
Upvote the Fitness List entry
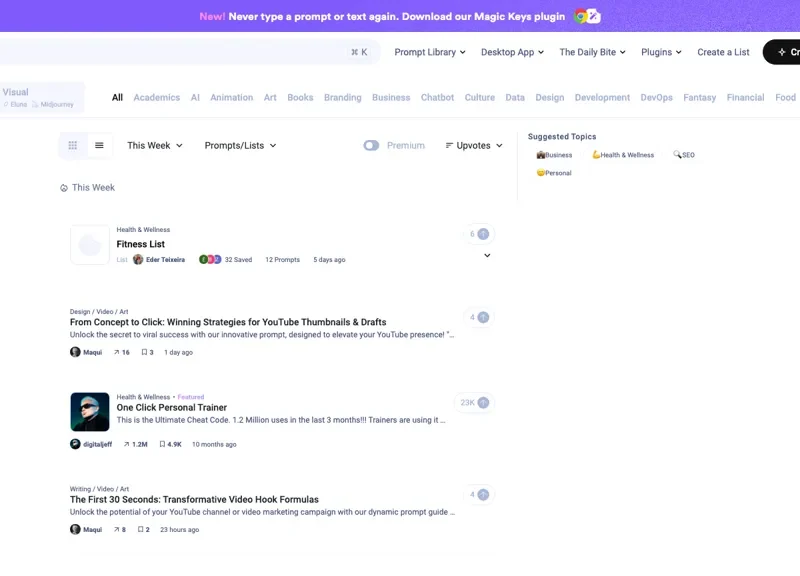coord(483,234)
